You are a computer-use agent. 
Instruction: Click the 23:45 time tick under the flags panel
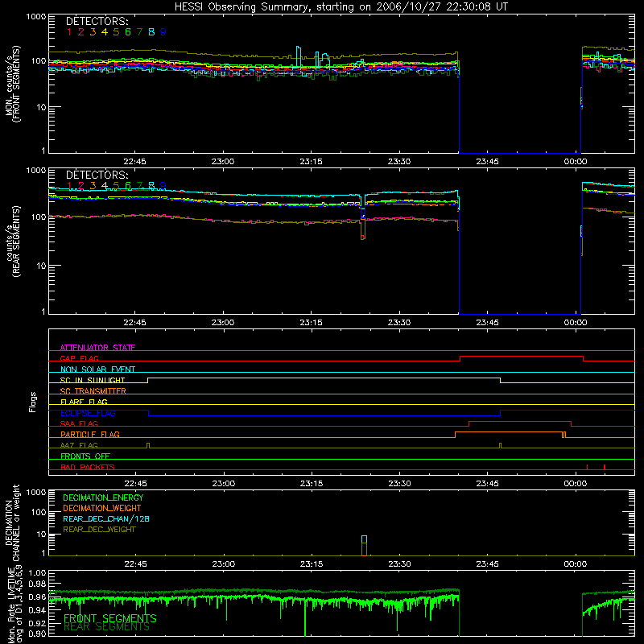(x=488, y=484)
